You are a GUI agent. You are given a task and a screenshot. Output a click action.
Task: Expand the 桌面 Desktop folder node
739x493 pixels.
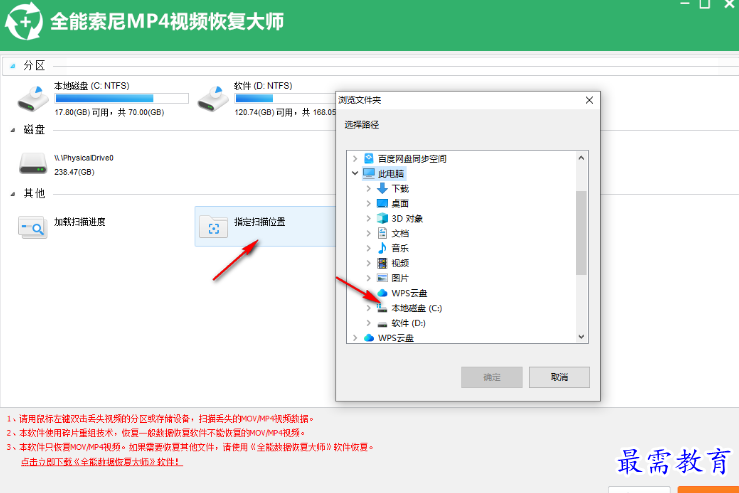369,204
